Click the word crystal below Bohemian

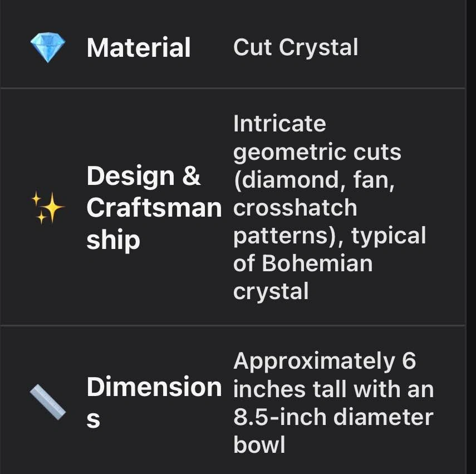click(x=271, y=291)
